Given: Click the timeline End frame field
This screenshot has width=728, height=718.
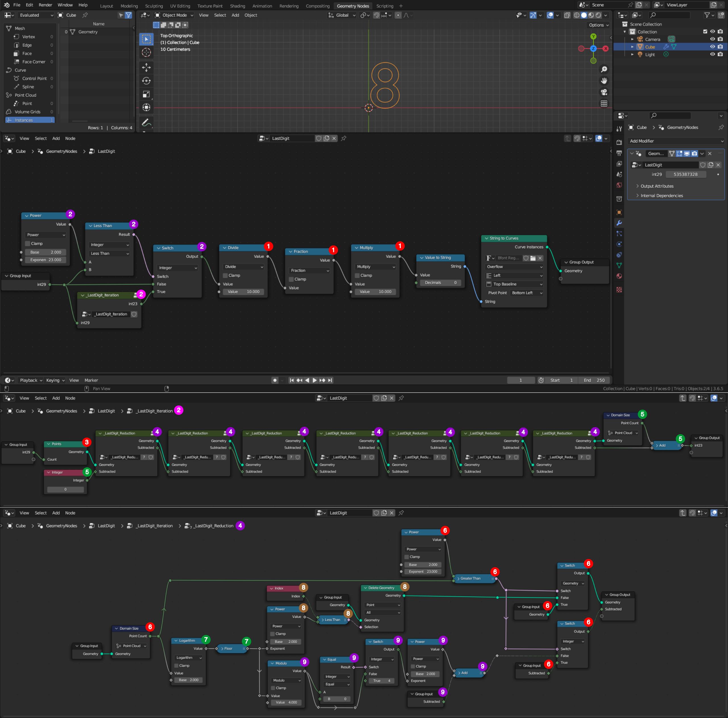Looking at the screenshot, I should [594, 380].
